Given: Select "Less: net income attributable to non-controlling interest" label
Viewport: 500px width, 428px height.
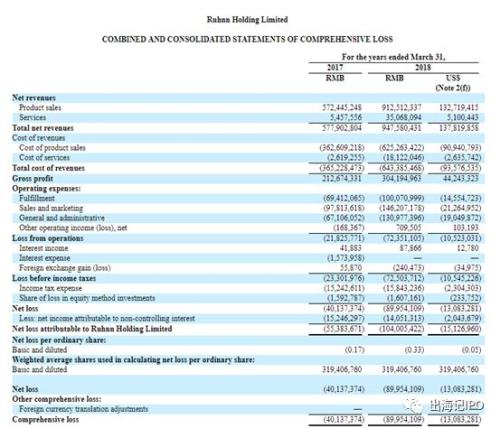Looking at the screenshot, I should pyautogui.click(x=107, y=318).
